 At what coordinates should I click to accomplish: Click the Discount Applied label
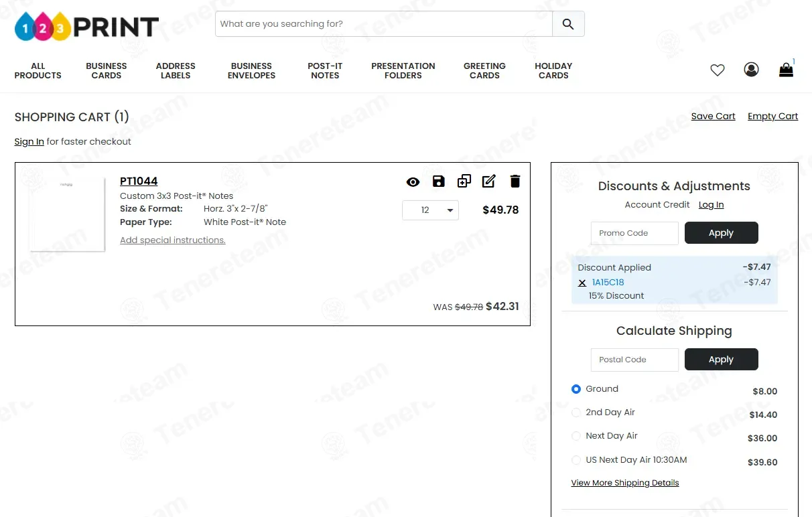pyautogui.click(x=614, y=268)
